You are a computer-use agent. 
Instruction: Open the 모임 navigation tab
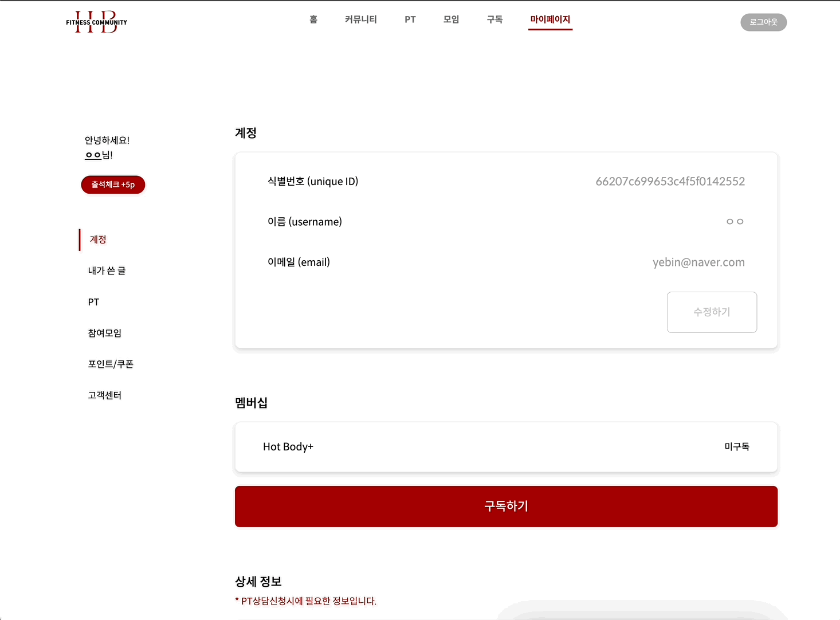451,19
